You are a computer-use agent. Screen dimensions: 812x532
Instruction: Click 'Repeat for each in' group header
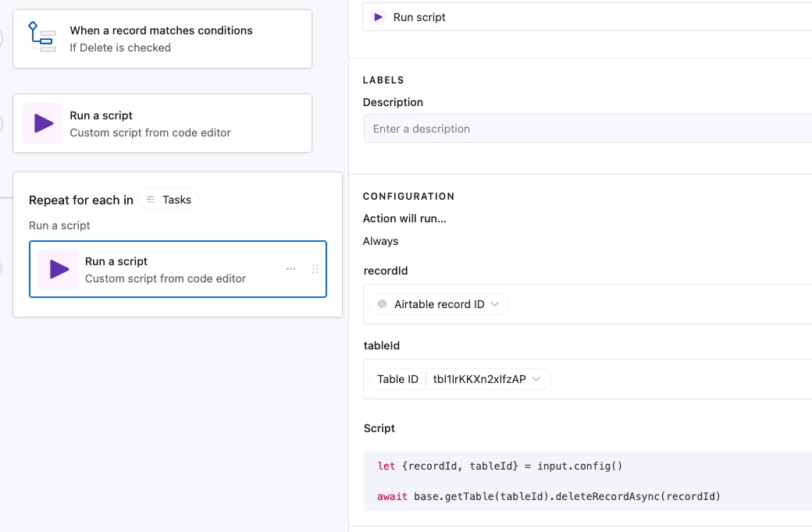pos(81,200)
